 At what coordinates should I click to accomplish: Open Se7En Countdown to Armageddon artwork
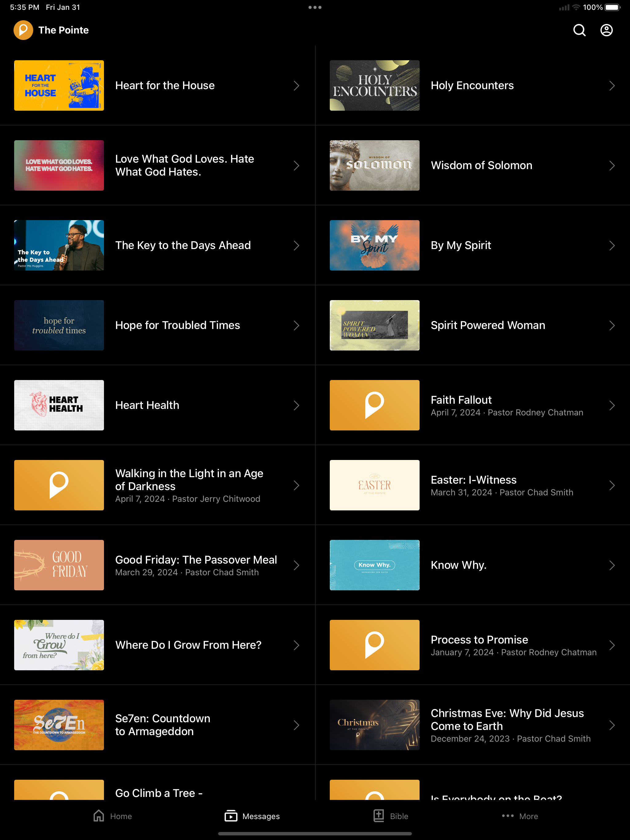click(x=59, y=725)
